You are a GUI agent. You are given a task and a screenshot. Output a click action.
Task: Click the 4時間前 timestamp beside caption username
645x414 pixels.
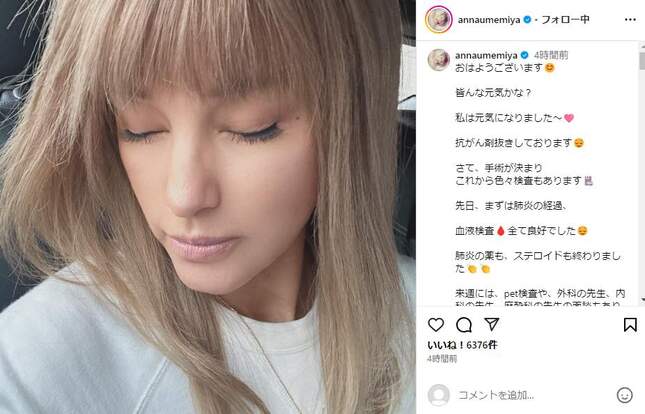tap(551, 55)
